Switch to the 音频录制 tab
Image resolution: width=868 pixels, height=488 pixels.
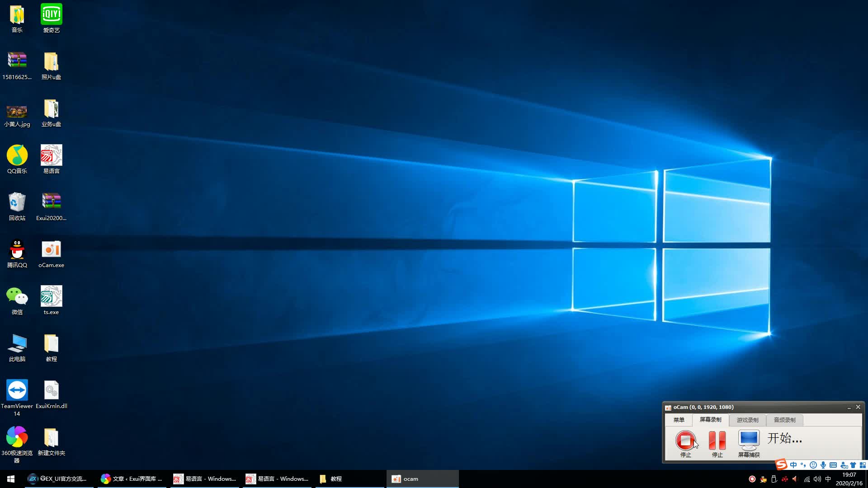(784, 420)
